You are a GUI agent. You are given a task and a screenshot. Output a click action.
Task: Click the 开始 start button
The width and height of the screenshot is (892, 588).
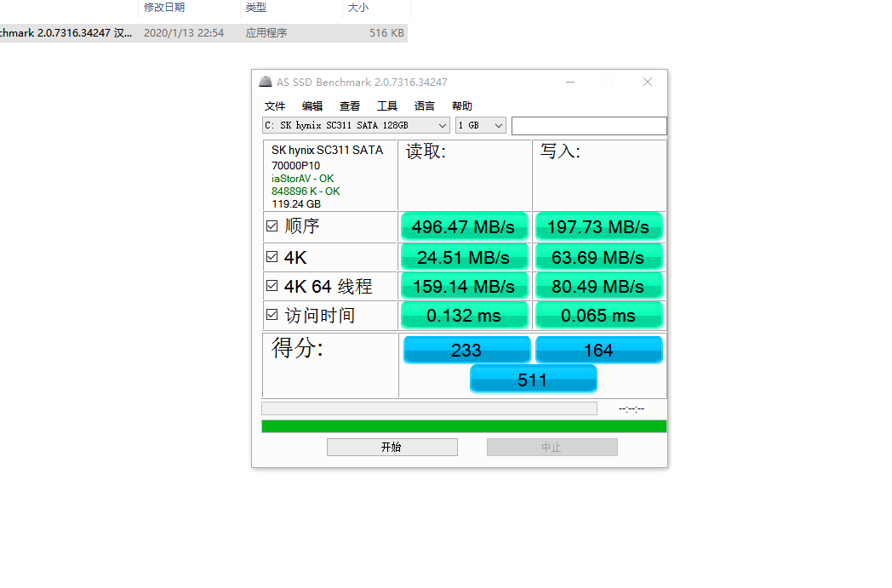(392, 447)
